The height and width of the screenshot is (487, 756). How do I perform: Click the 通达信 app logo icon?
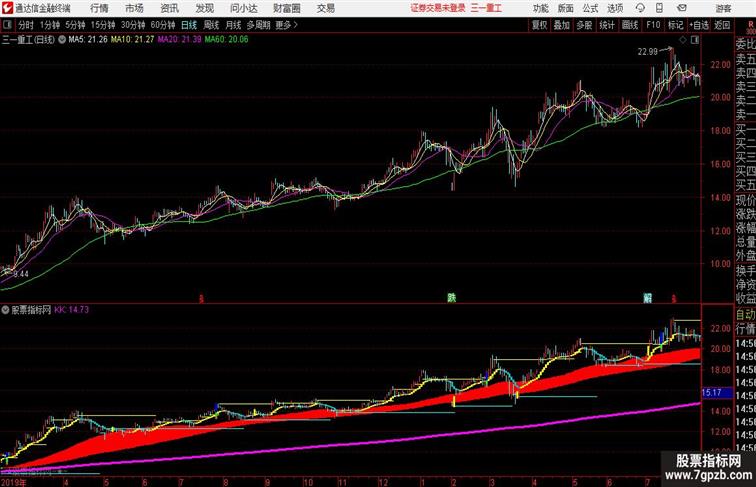(x=7, y=8)
